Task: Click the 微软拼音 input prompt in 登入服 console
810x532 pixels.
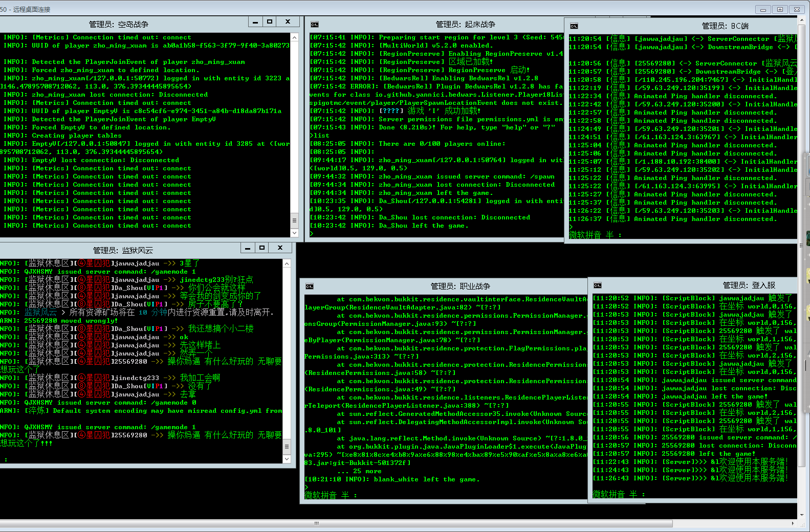Action: pyautogui.click(x=618, y=494)
